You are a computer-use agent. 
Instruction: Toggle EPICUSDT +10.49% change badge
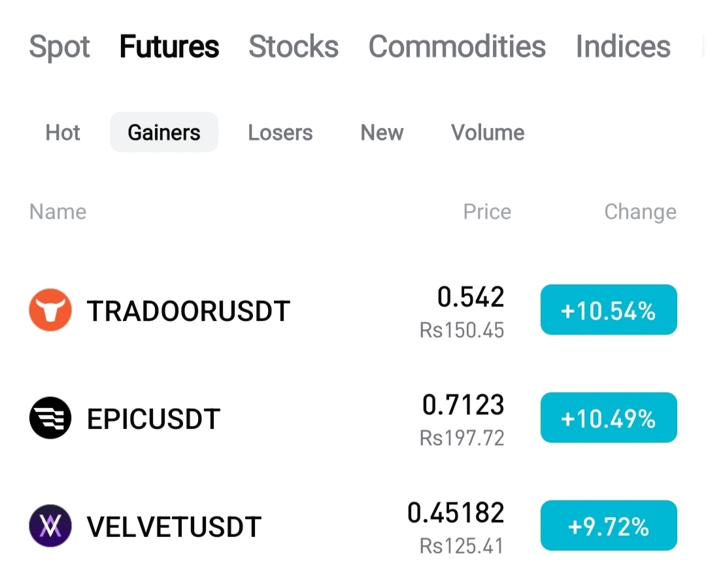(609, 418)
